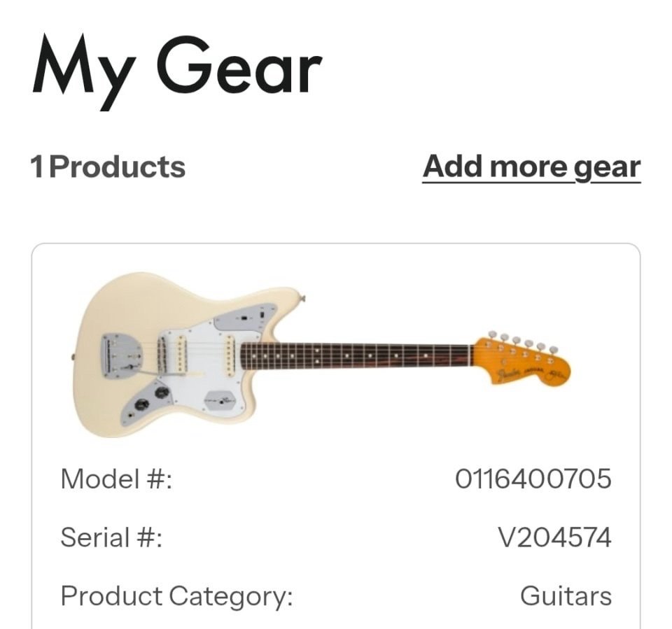Click the gear product card
The height and width of the screenshot is (629, 672).
coord(335,434)
